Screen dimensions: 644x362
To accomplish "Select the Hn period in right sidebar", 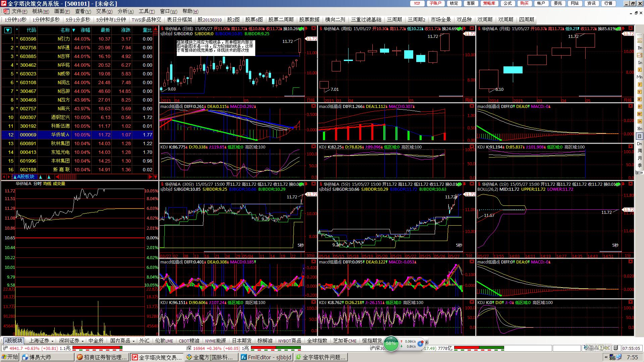I will (x=640, y=129).
